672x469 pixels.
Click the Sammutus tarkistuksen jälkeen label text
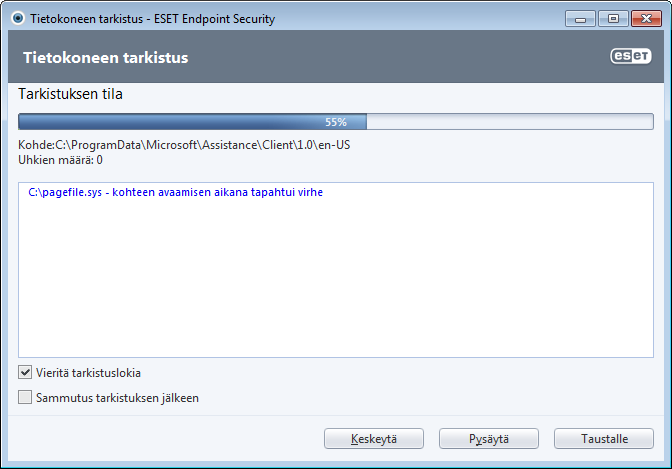coord(117,398)
